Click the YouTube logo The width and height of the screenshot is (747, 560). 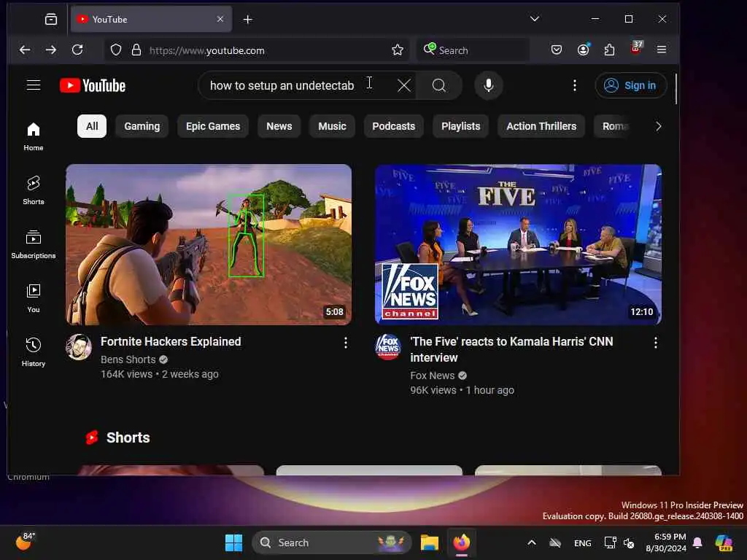(93, 86)
